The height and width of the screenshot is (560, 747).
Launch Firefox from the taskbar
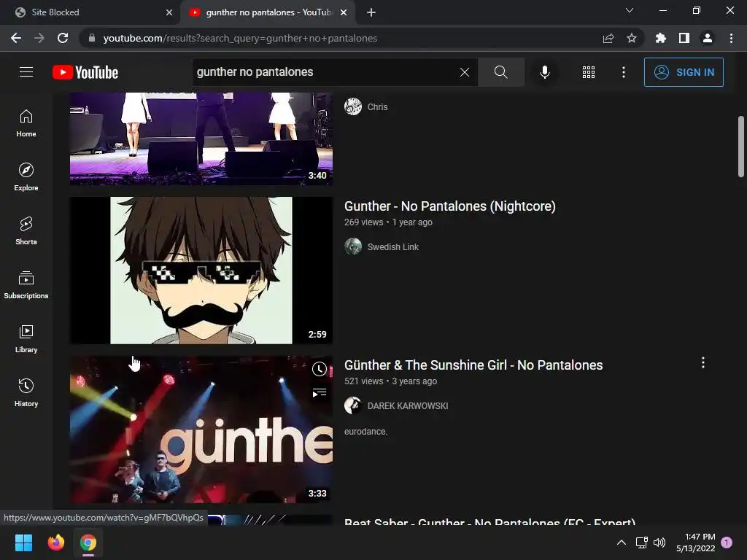click(x=55, y=542)
